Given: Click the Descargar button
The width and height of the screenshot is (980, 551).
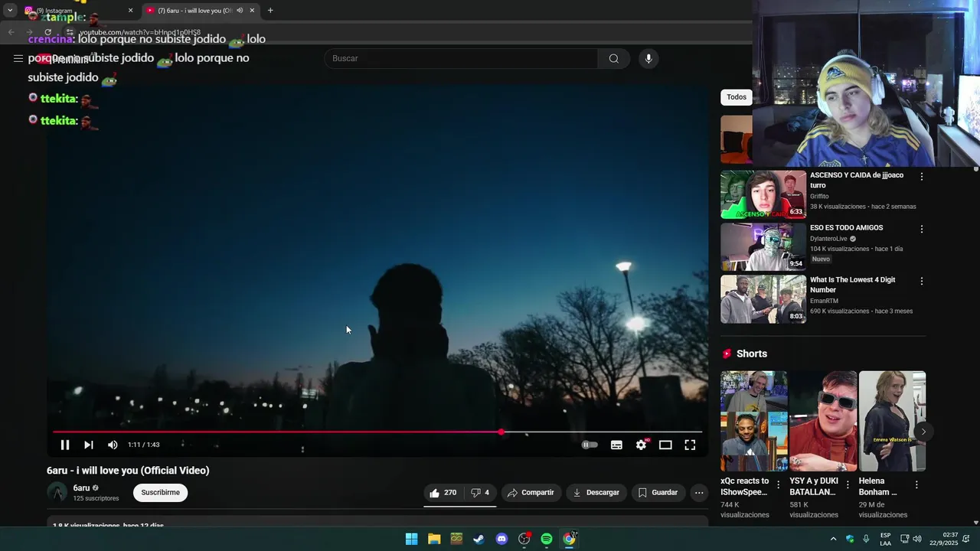Looking at the screenshot, I should (596, 493).
